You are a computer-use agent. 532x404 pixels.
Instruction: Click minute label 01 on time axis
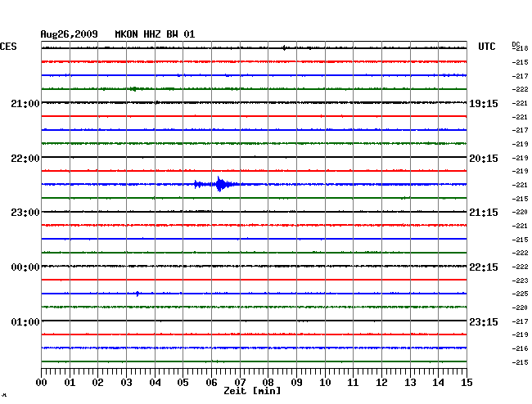tap(70, 383)
